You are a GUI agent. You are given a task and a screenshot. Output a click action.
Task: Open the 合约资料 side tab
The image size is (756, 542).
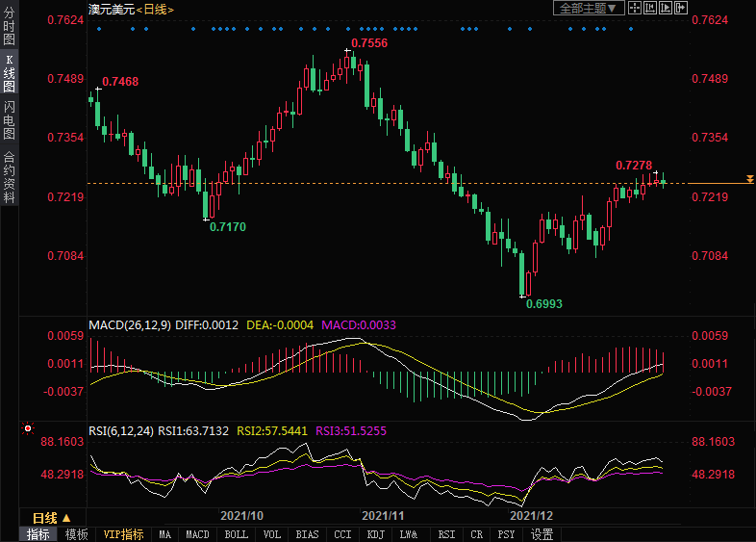(9, 177)
